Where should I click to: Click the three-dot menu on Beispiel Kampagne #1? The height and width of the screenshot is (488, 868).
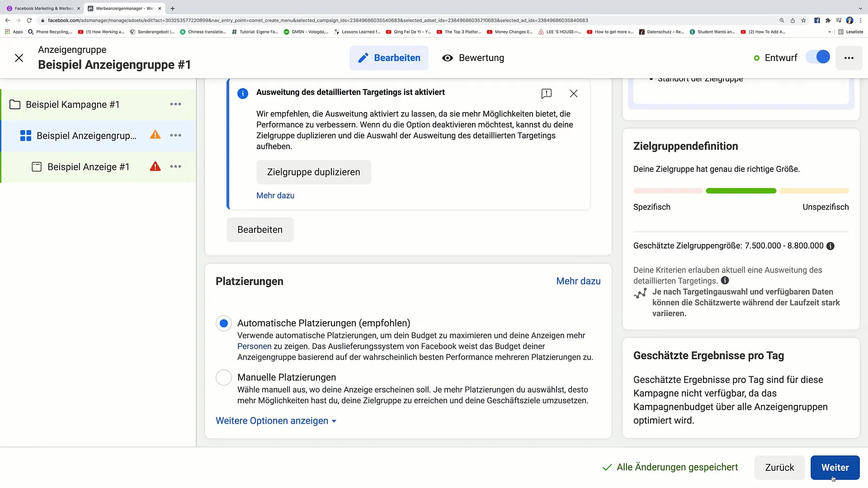pyautogui.click(x=175, y=103)
